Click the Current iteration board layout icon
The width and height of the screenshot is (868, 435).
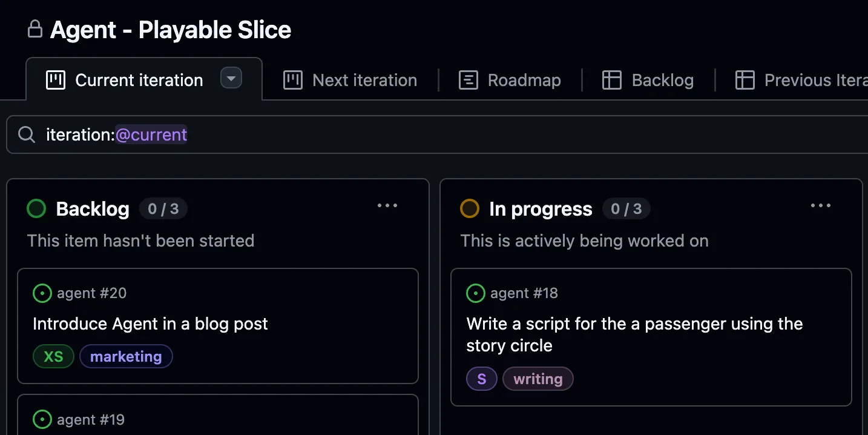(55, 79)
